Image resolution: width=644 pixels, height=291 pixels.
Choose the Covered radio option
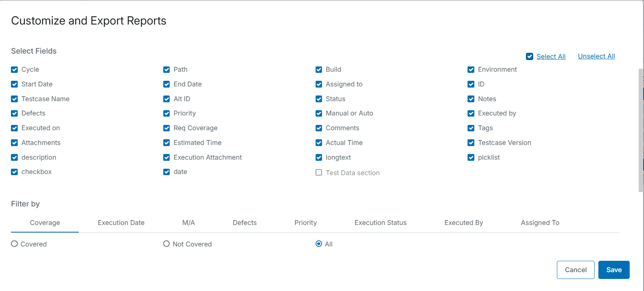tap(14, 244)
